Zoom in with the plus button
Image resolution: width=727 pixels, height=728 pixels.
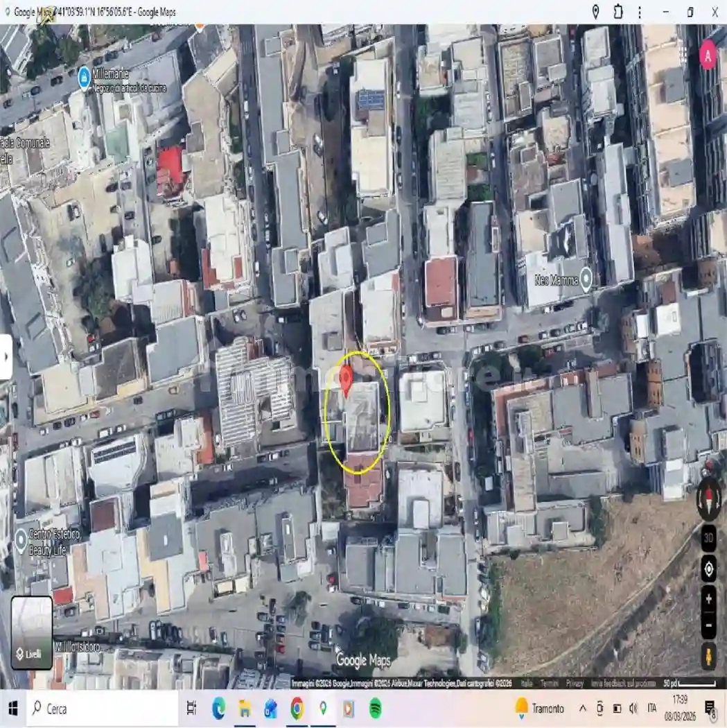[x=708, y=599]
